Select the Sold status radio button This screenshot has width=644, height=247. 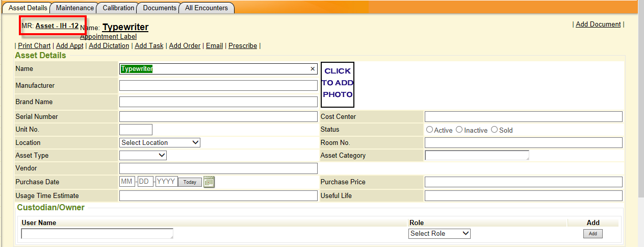click(494, 130)
